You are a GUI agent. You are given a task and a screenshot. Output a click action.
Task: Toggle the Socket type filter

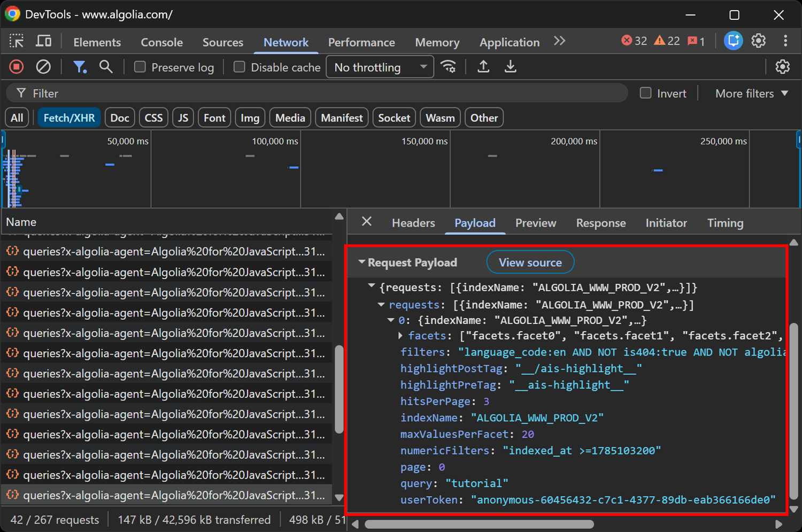pyautogui.click(x=394, y=118)
